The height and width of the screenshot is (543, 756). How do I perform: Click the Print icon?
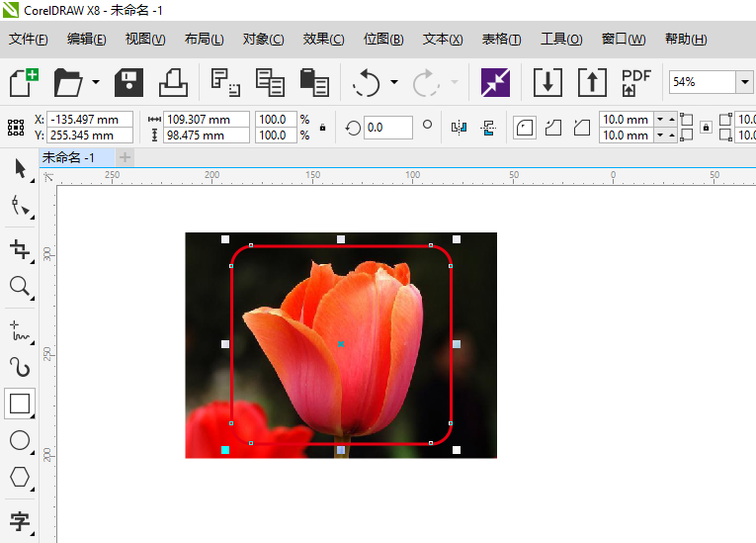[174, 82]
